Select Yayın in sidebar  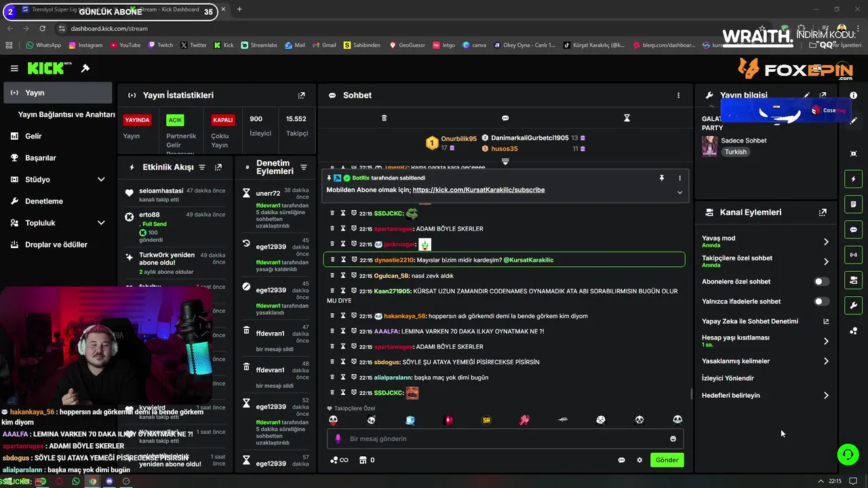coord(58,93)
